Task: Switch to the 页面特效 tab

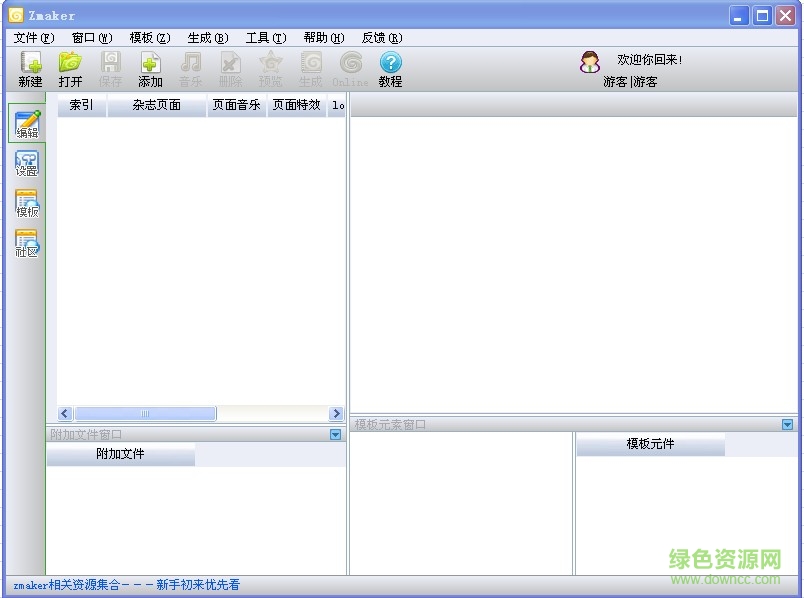Action: [294, 104]
